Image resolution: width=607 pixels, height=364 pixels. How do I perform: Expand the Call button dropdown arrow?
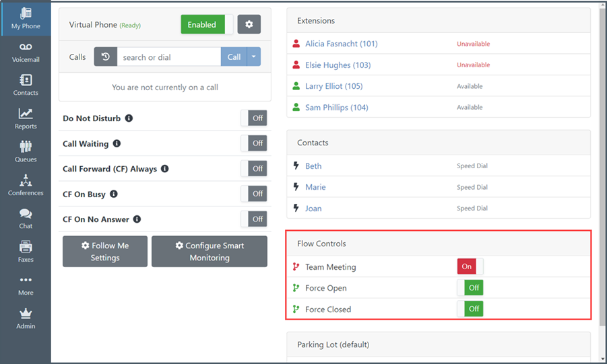pyautogui.click(x=254, y=57)
